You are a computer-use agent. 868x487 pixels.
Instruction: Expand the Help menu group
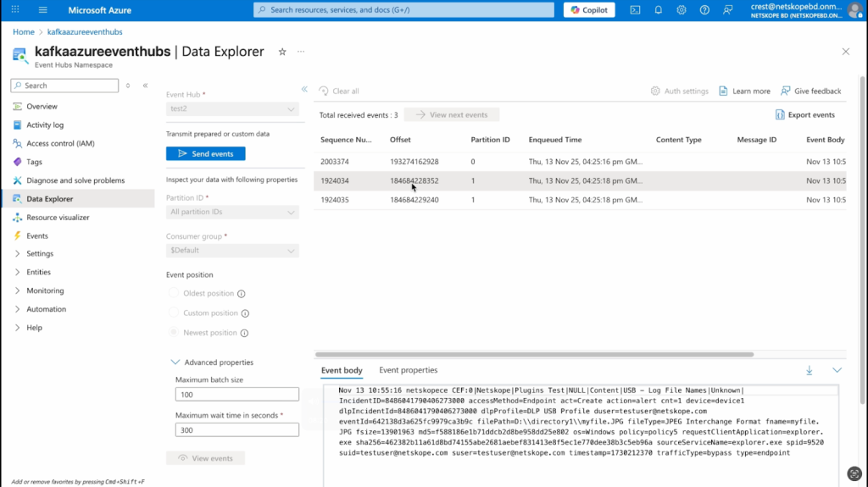point(17,328)
